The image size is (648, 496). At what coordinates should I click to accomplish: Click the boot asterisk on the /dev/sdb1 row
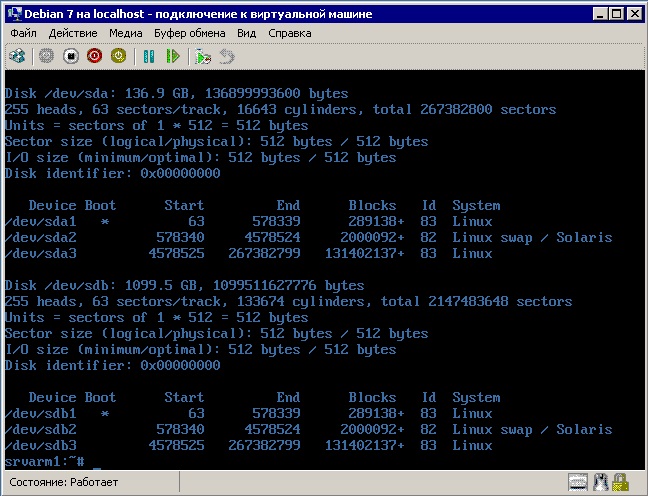click(x=105, y=414)
